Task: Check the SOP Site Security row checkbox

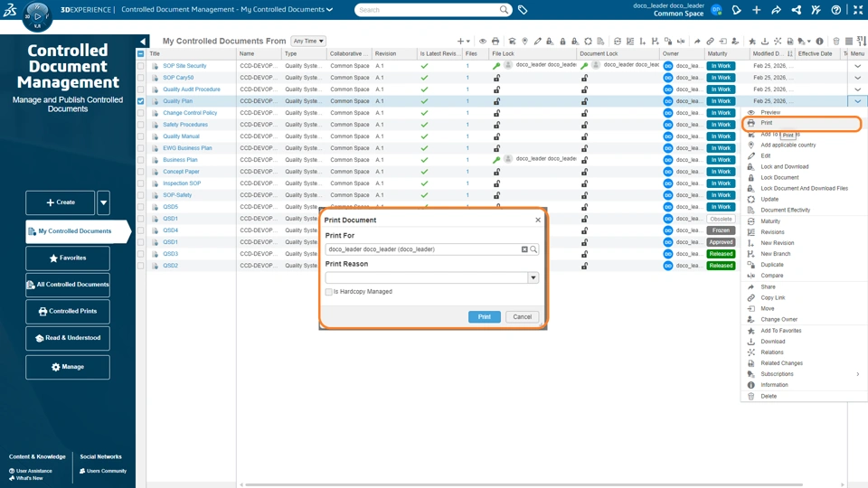Action: click(x=141, y=66)
